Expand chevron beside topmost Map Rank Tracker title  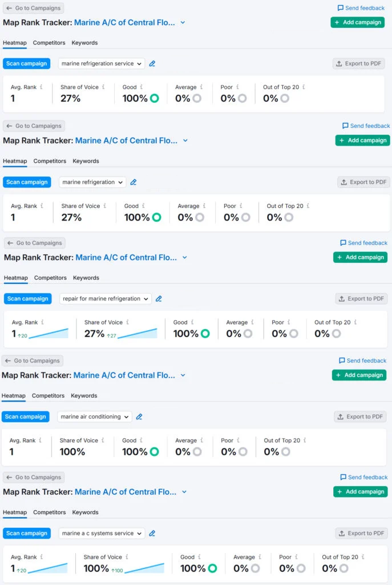click(183, 23)
